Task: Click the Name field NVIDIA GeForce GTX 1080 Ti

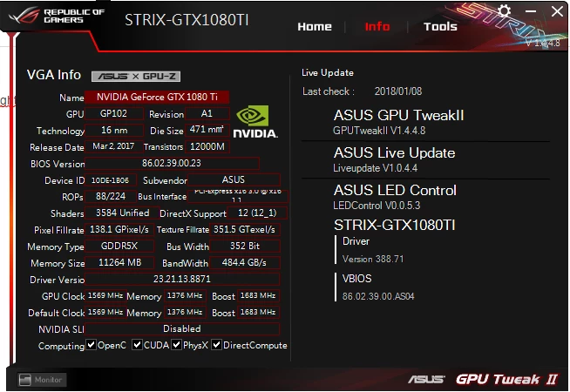Action: coord(157,97)
